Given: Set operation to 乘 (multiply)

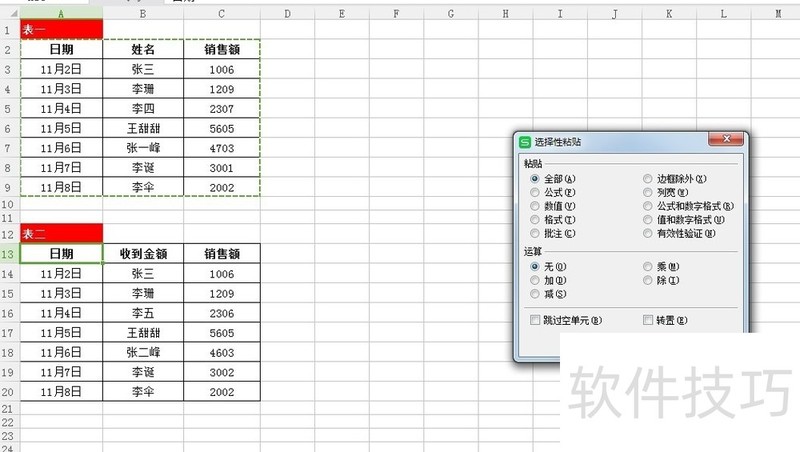Looking at the screenshot, I should point(649,267).
